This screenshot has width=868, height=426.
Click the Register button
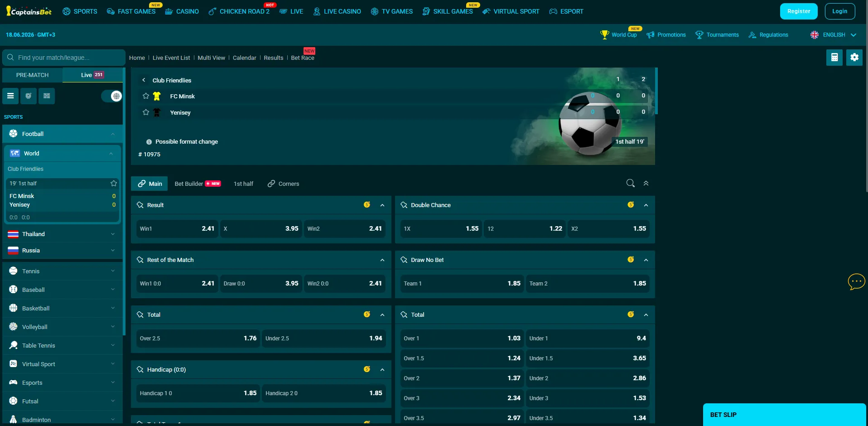[799, 11]
